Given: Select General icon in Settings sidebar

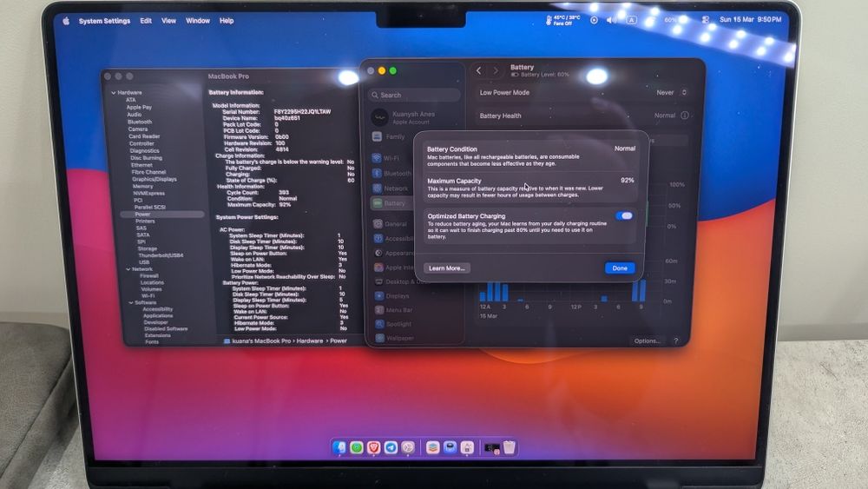Looking at the screenshot, I should tap(378, 224).
